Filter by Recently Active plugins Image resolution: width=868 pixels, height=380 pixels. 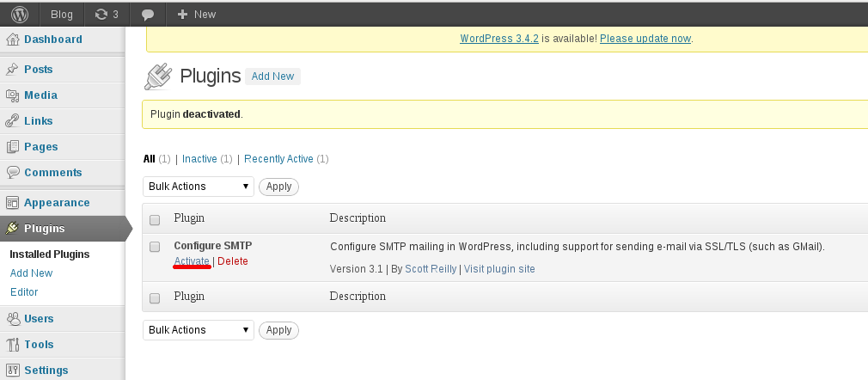(278, 159)
